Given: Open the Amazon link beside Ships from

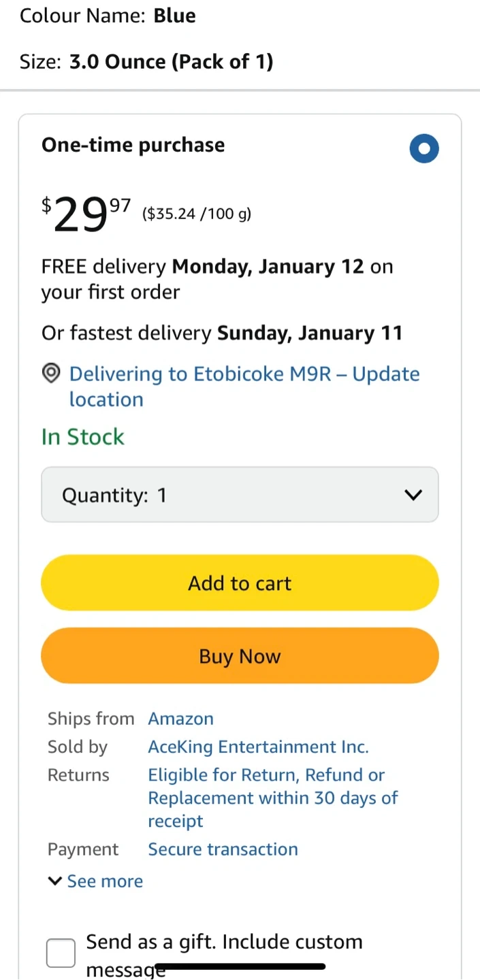Looking at the screenshot, I should (x=180, y=719).
